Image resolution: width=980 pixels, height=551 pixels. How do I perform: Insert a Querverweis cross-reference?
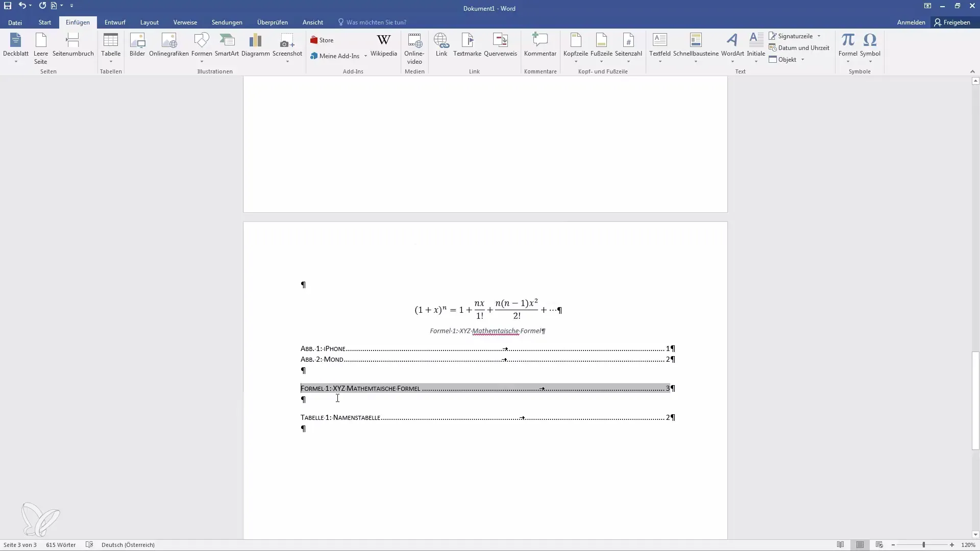tap(500, 45)
